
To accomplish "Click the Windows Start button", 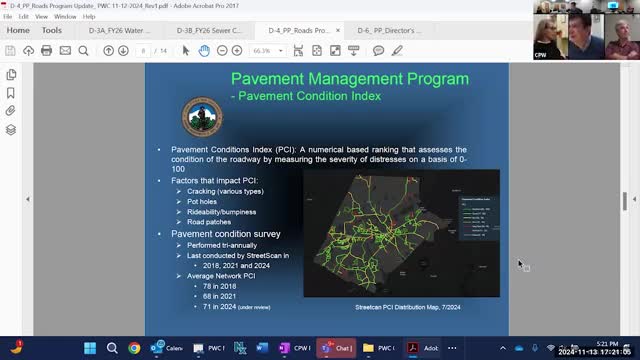I will pyautogui.click(x=90, y=348).
